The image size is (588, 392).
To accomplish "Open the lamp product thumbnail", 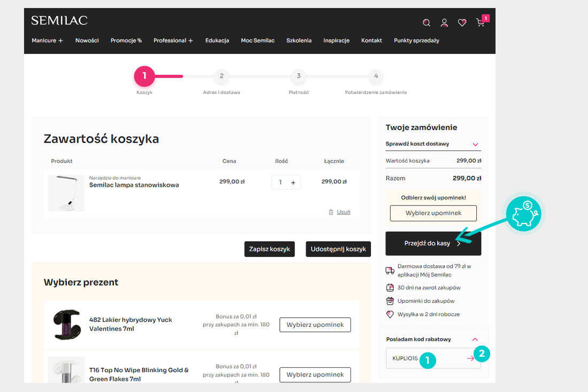I will pos(66,193).
